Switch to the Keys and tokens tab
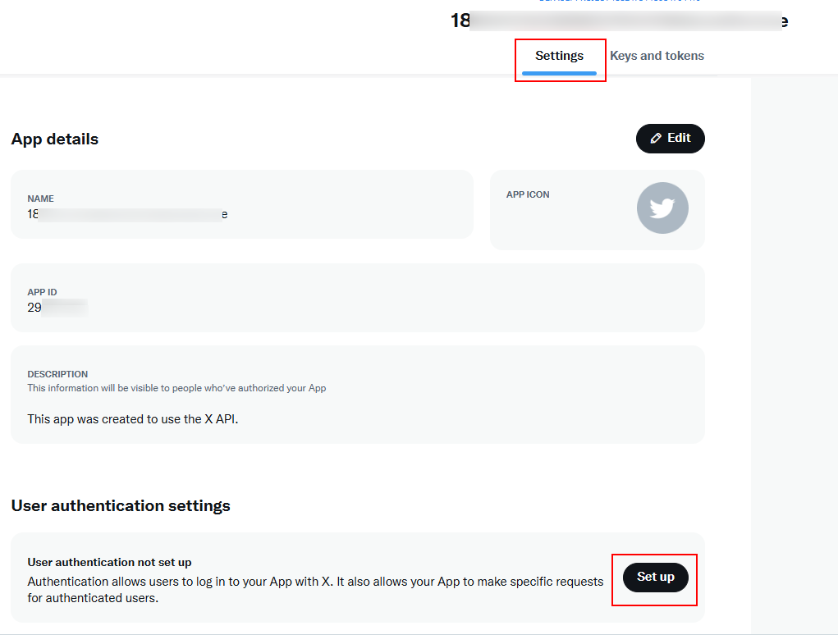Screen dimensions: 838x644 point(657,57)
